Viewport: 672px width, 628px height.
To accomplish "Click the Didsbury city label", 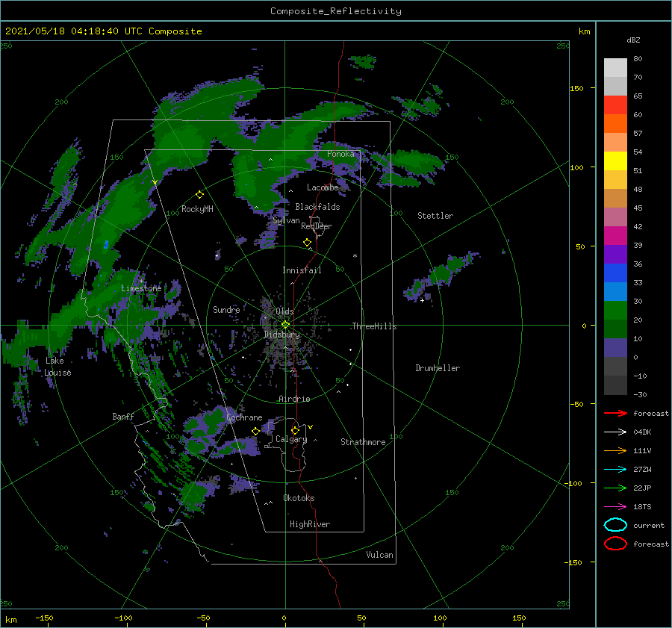I will 281,335.
